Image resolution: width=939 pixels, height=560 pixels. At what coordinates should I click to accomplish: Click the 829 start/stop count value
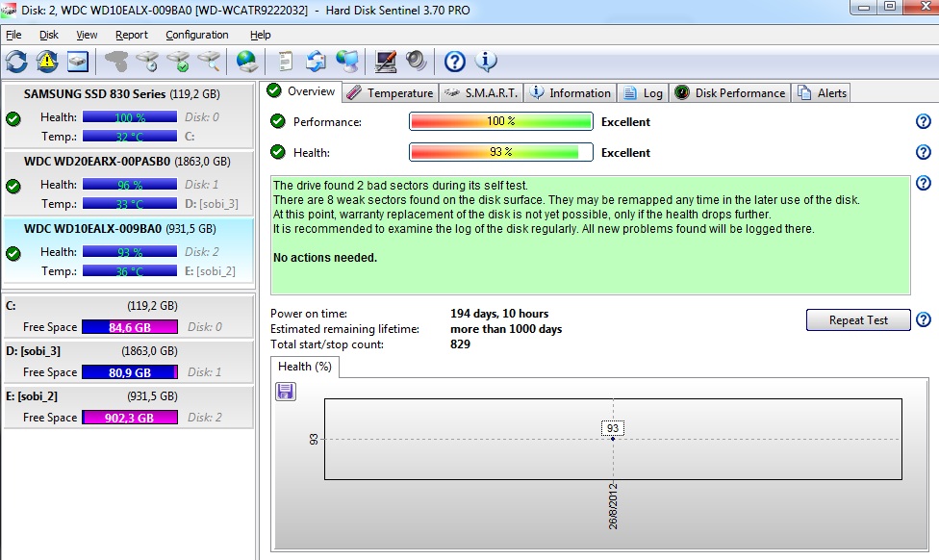(x=460, y=344)
